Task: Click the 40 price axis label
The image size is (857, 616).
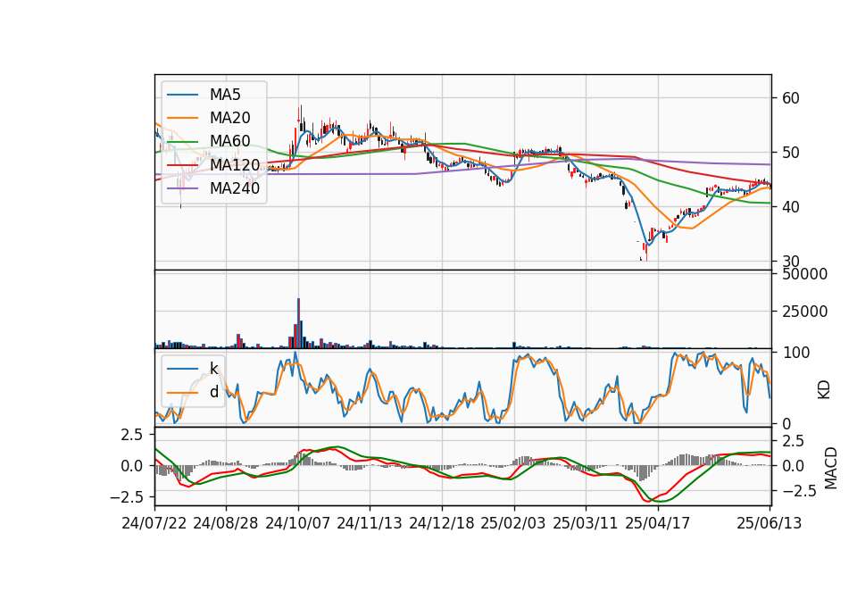Action: [791, 207]
